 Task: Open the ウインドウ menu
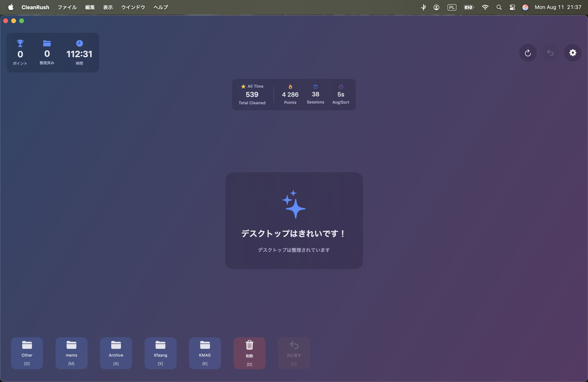point(133,7)
